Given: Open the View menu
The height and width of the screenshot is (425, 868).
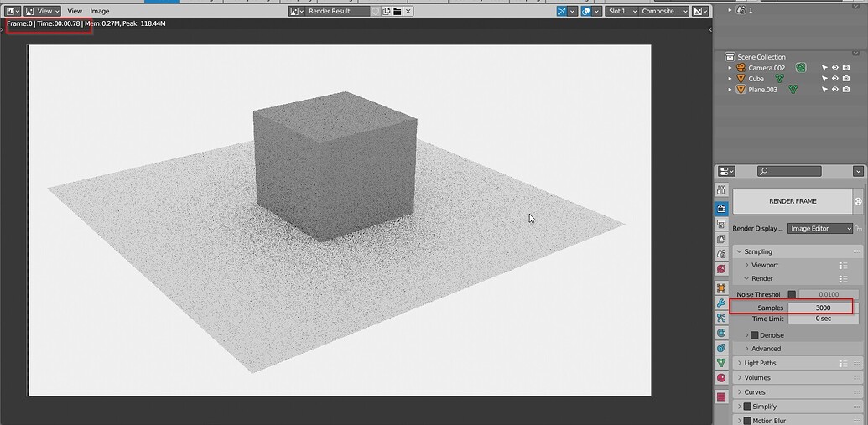Looking at the screenshot, I should (75, 11).
